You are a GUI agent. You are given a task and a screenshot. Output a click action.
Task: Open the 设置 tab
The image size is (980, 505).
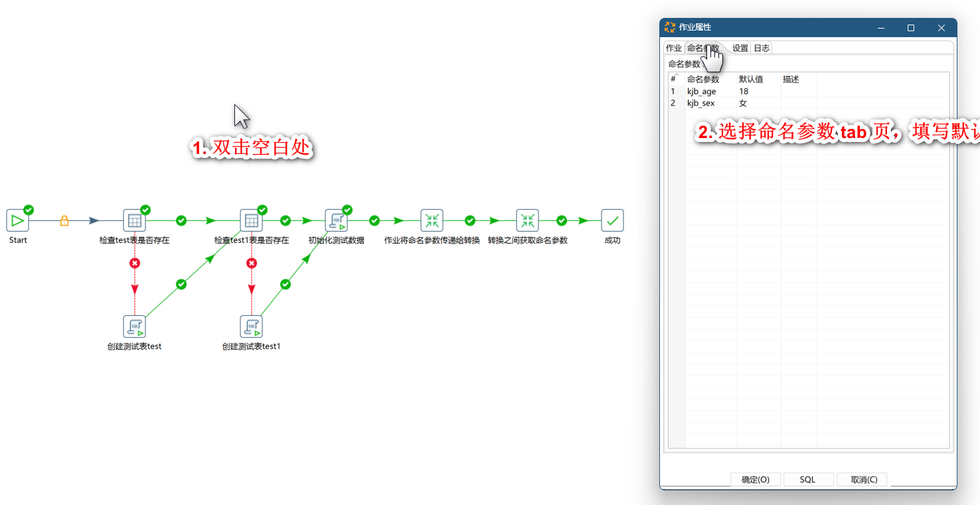click(x=740, y=48)
